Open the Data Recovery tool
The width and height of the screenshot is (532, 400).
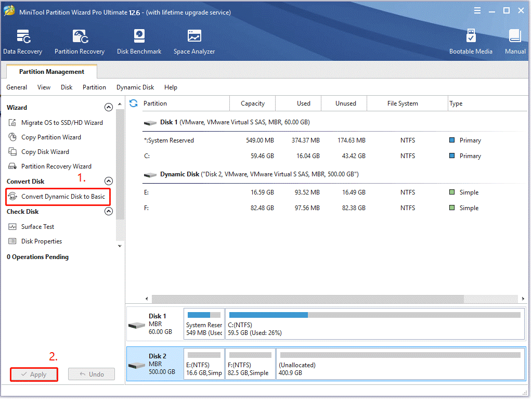[23, 42]
